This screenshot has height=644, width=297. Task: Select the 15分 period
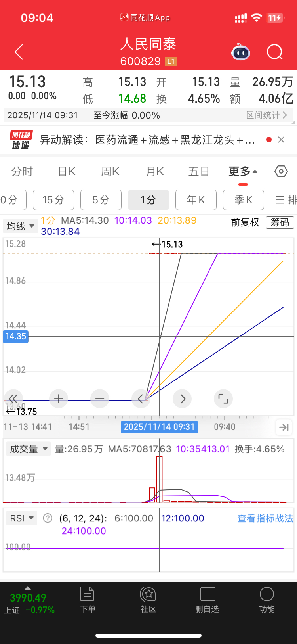click(x=53, y=200)
